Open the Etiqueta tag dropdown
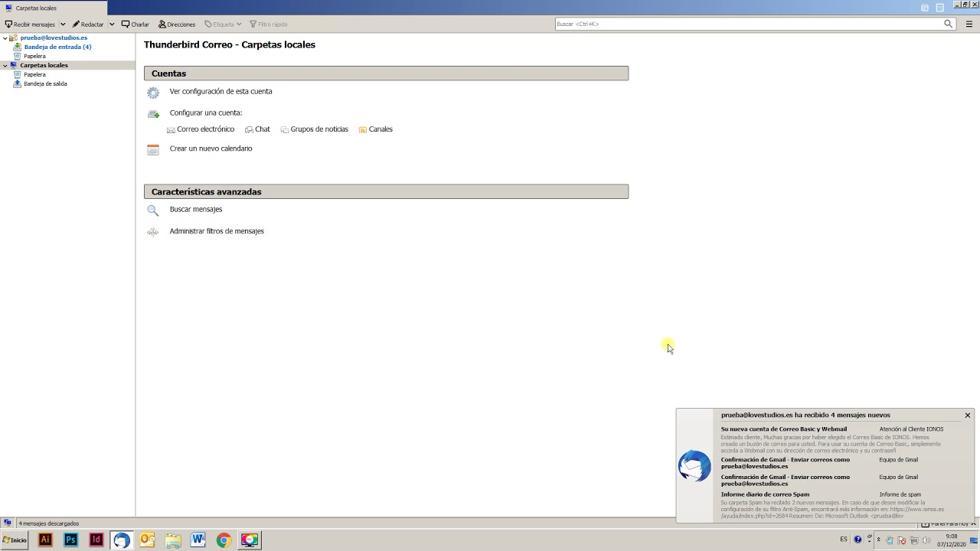The height and width of the screenshot is (551, 980). coord(222,24)
